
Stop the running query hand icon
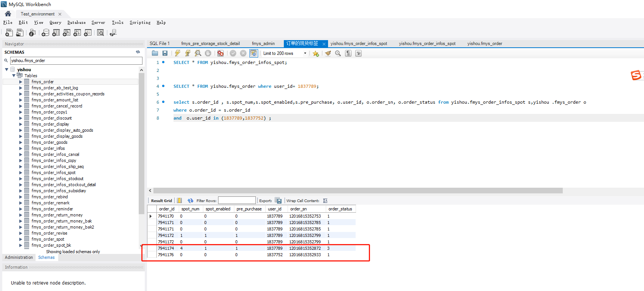coord(208,53)
